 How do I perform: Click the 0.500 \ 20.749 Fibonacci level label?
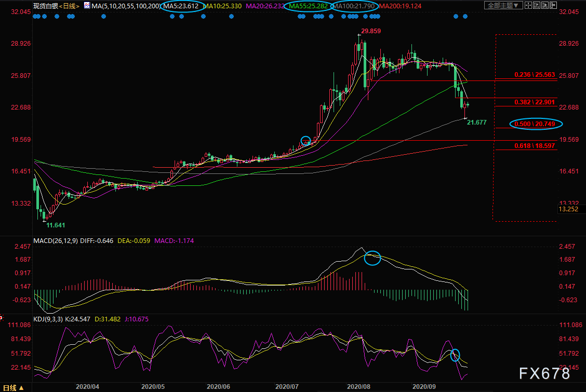(536, 124)
